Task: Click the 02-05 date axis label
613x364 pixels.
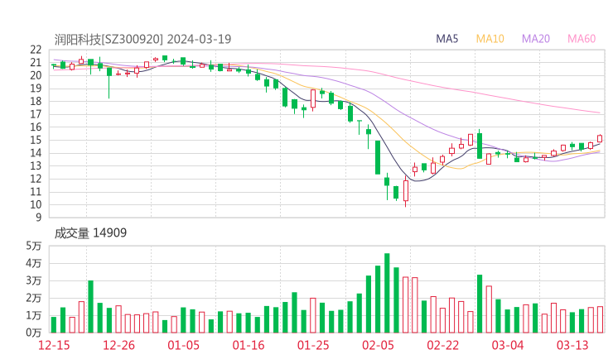Action: [378, 345]
